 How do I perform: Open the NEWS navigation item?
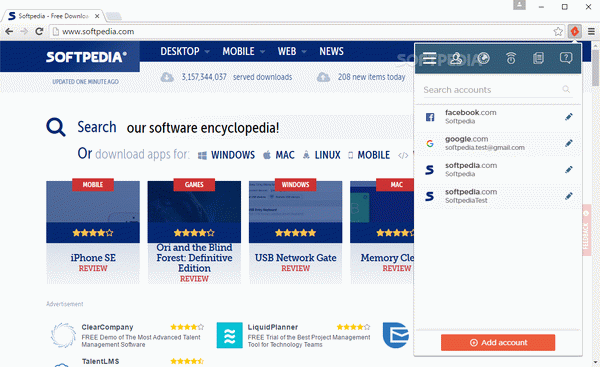[331, 51]
